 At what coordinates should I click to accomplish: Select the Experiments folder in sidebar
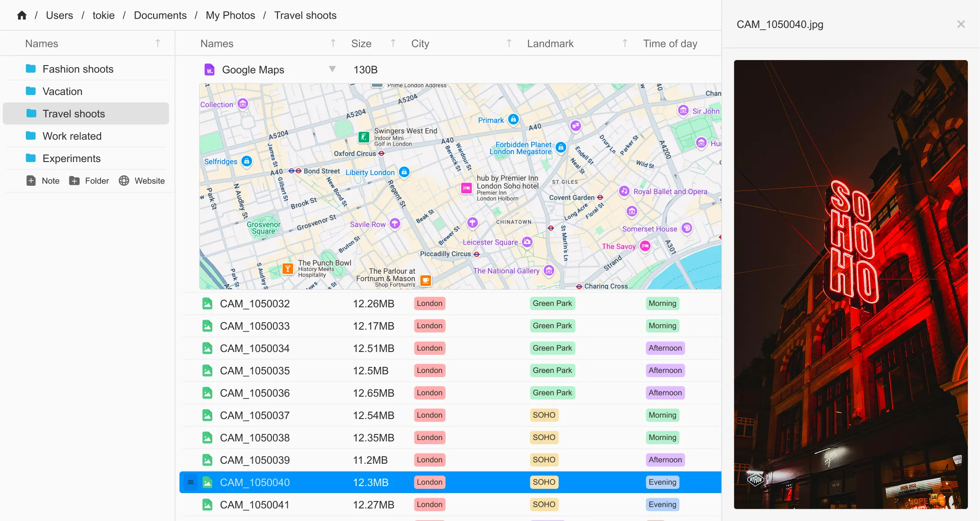click(71, 158)
